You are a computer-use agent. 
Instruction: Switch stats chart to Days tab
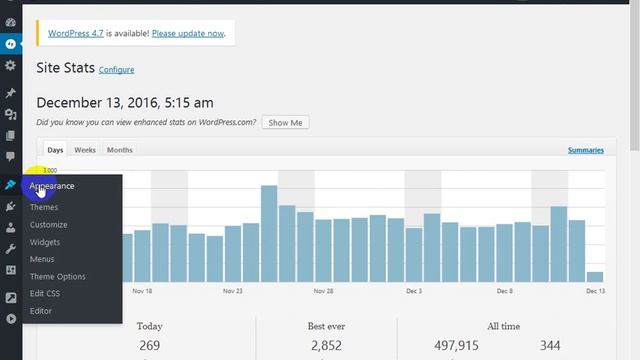(x=55, y=150)
